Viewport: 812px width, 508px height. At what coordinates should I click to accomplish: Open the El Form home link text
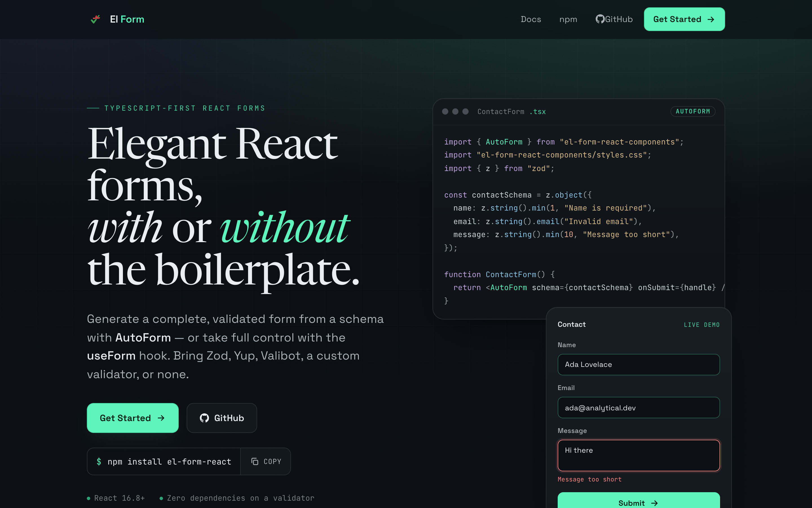click(127, 19)
